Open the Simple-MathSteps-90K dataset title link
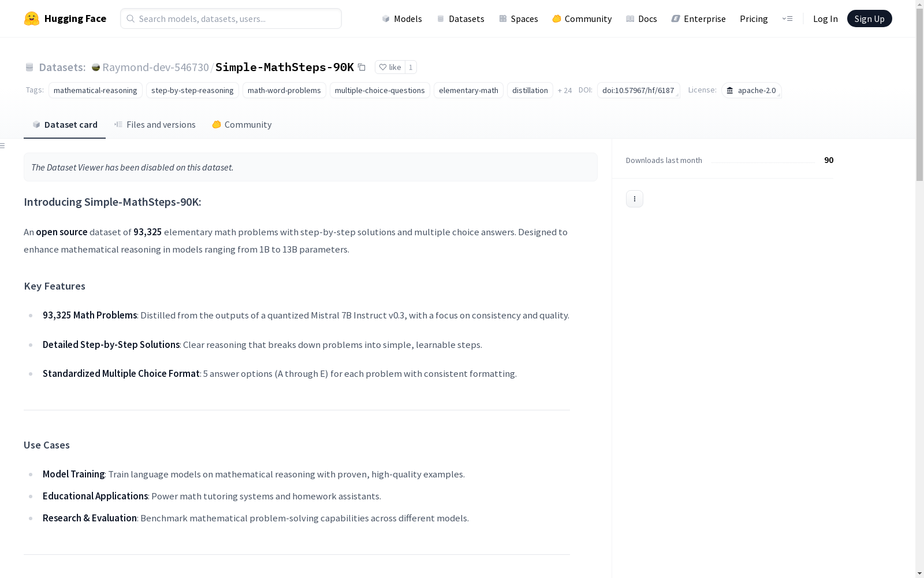The height and width of the screenshot is (578, 924). click(285, 67)
